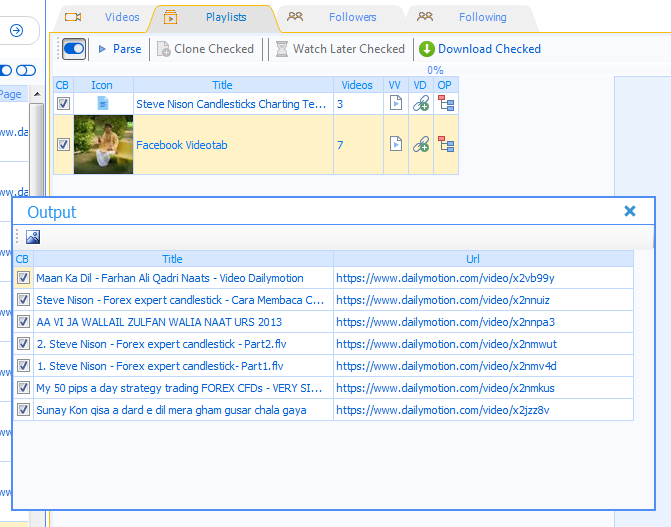This screenshot has height=527, width=671.
Task: Click the VD link icon for Steve Nison playlist
Action: (421, 104)
